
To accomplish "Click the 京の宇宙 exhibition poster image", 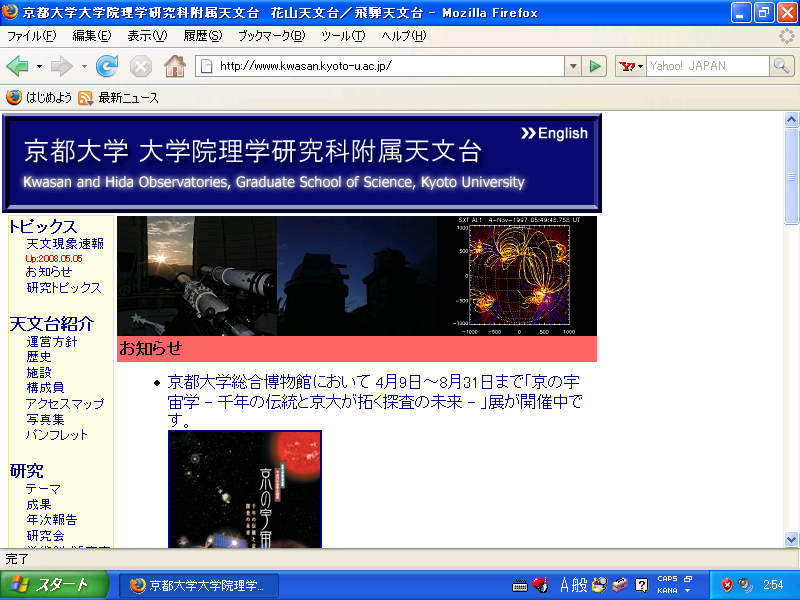I will point(245,489).
